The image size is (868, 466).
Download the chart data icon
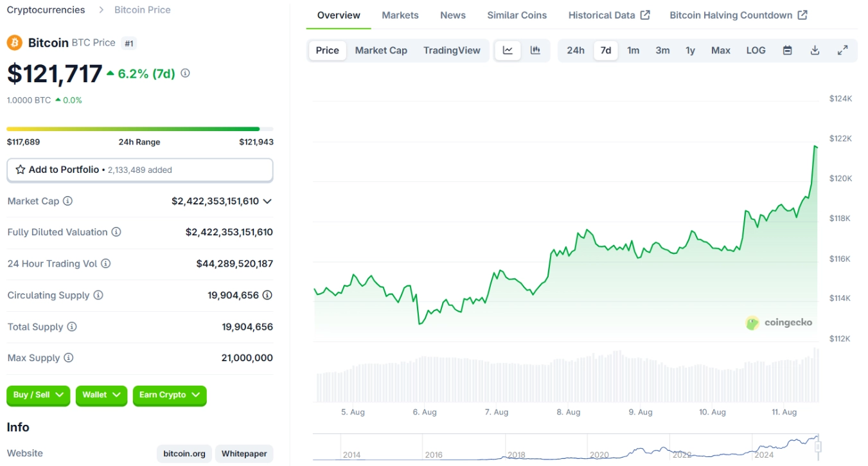(815, 50)
